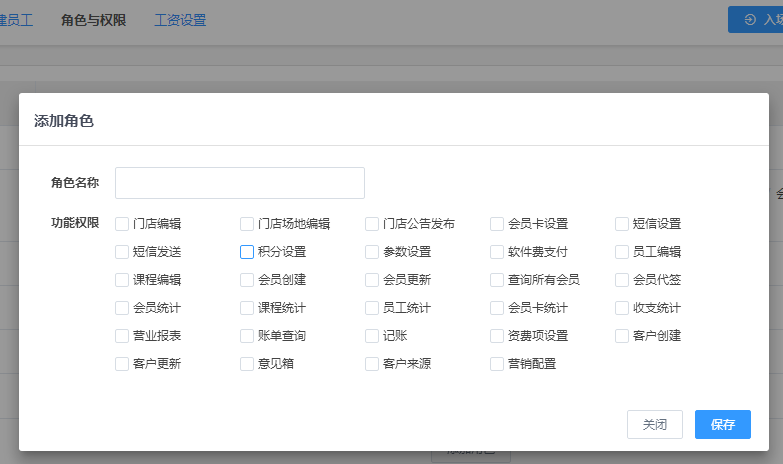Enable the 收支统计 checkbox
The image size is (783, 464).
622,308
